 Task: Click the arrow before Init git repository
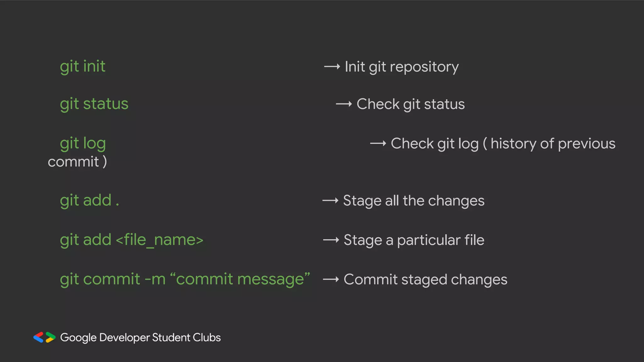point(332,67)
